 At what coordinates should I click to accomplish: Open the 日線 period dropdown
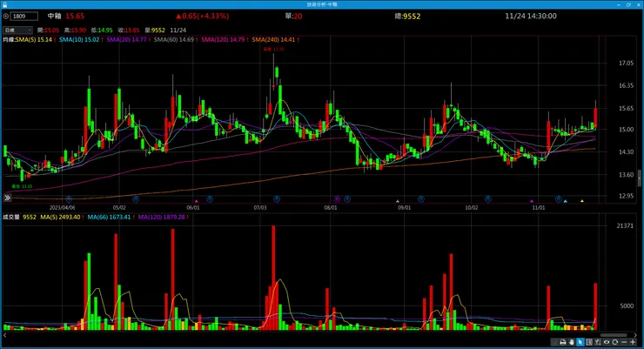pyautogui.click(x=17, y=30)
